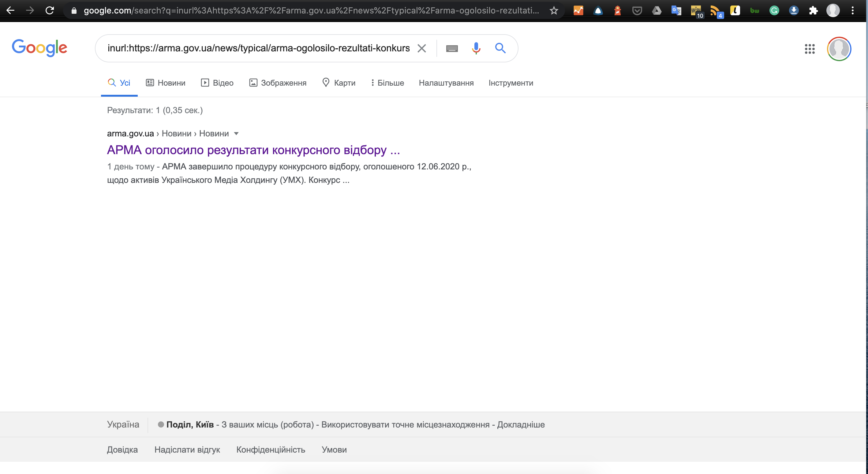
Task: Open the yellow L extension icon
Action: coord(735,11)
